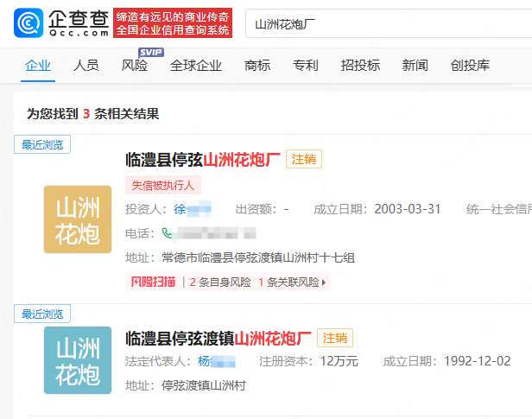Open the 风险 tab

pos(135,66)
